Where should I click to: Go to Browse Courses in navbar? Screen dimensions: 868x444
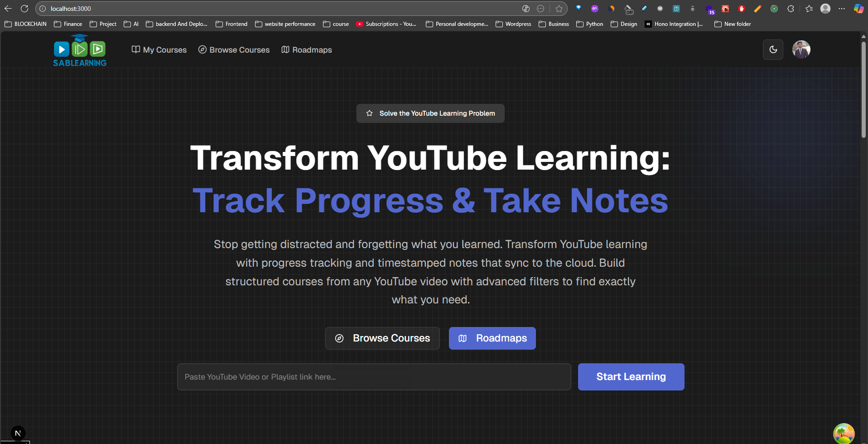tap(234, 50)
